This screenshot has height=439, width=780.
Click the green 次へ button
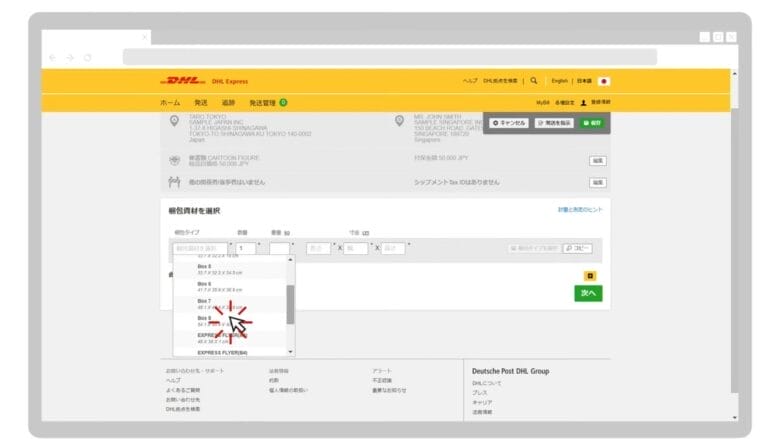point(588,293)
